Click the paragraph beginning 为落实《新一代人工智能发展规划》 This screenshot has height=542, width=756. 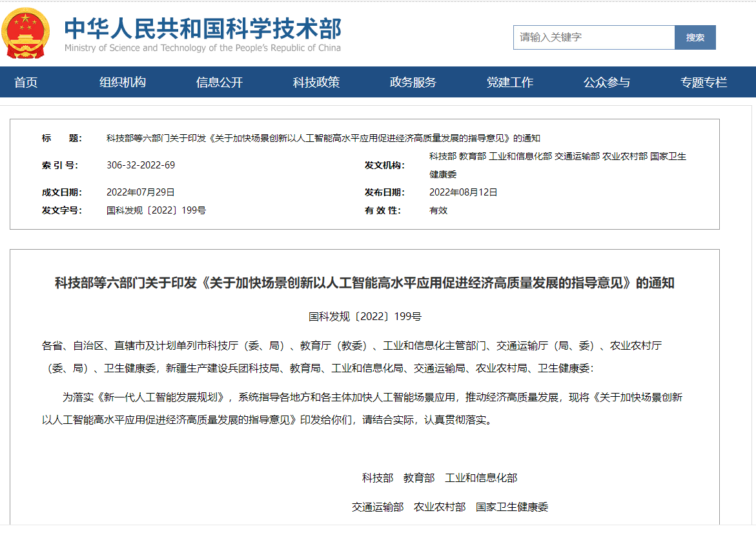(x=362, y=408)
